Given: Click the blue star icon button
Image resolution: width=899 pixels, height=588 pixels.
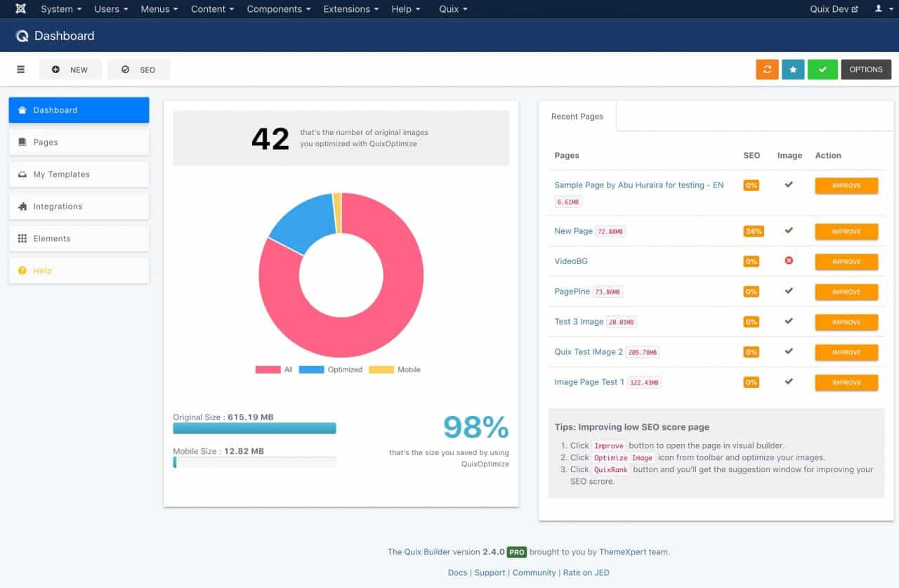Looking at the screenshot, I should coord(793,70).
